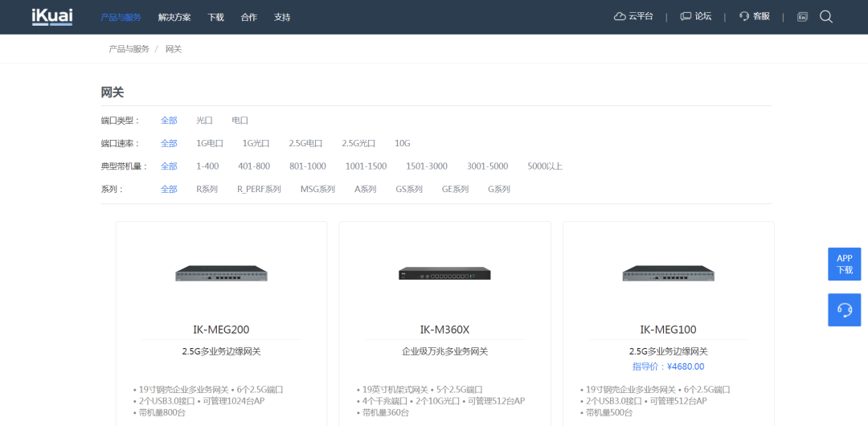Filter port speed by 10G

pyautogui.click(x=403, y=144)
